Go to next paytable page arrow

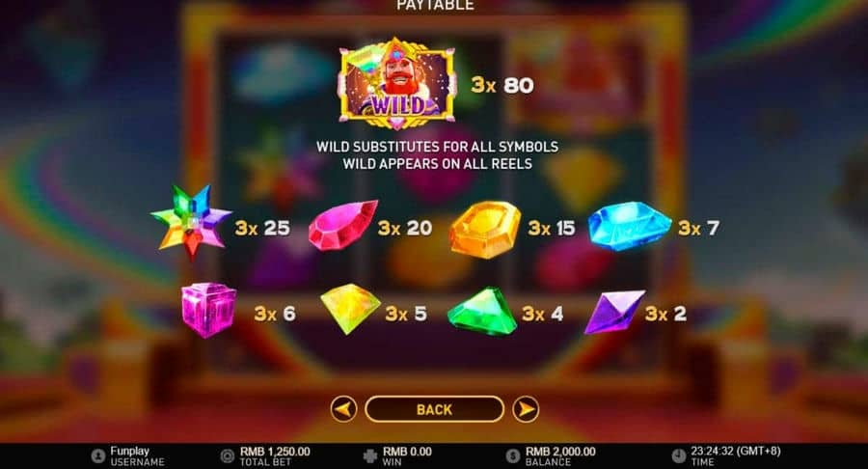coord(526,409)
